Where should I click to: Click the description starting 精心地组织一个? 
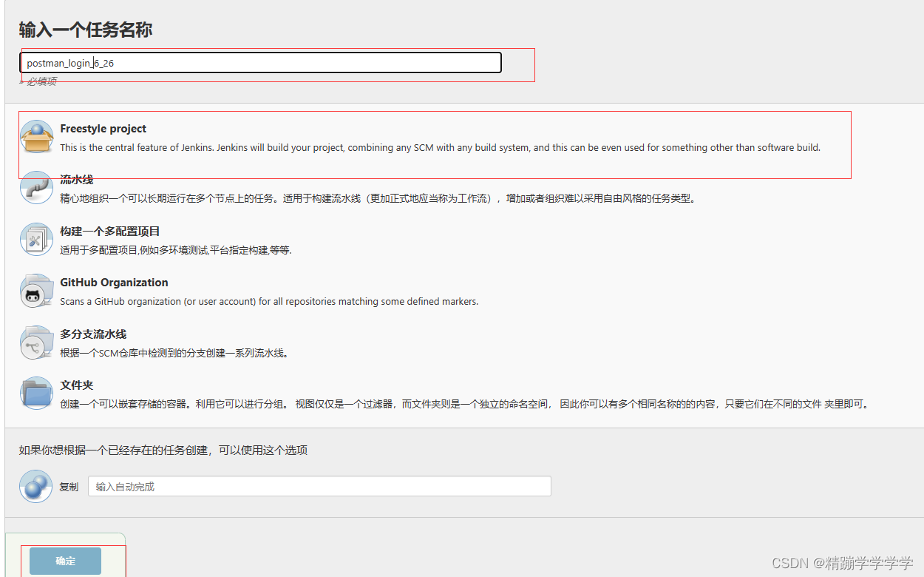pyautogui.click(x=378, y=198)
